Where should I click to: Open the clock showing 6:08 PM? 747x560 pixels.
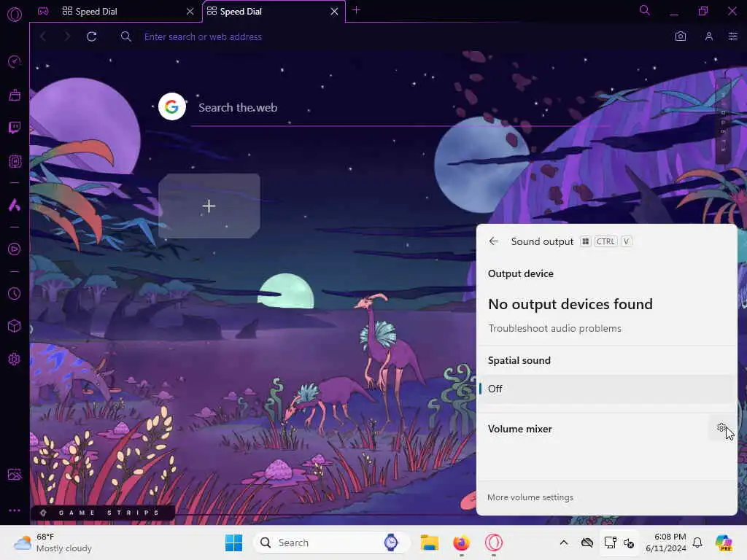pyautogui.click(x=666, y=542)
